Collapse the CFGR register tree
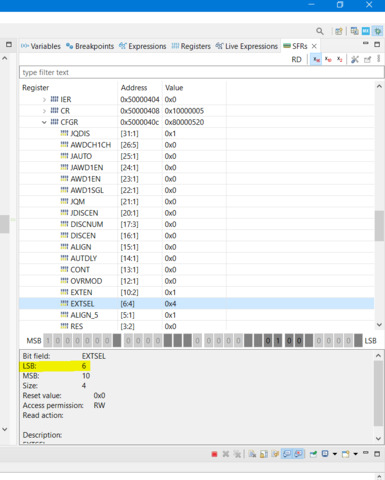 (44, 122)
